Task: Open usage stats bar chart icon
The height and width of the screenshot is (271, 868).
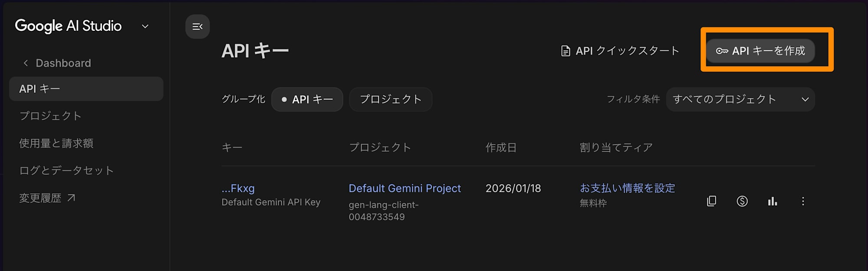Action: (x=773, y=201)
